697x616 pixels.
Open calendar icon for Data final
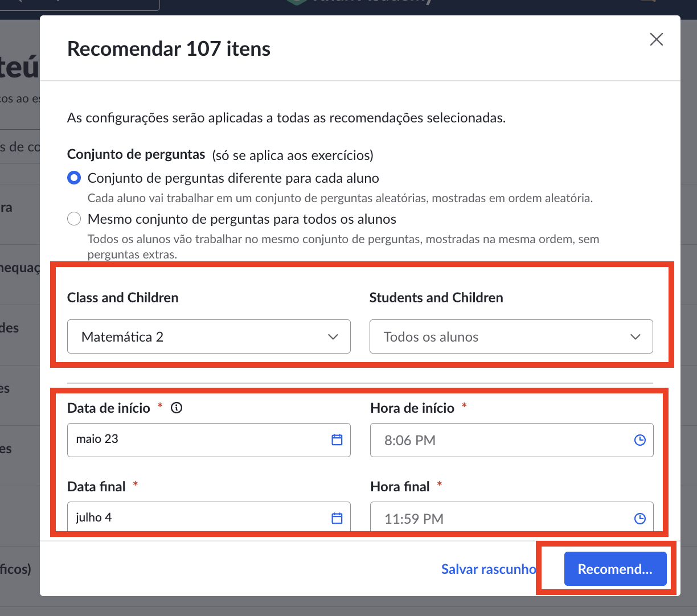(x=337, y=518)
